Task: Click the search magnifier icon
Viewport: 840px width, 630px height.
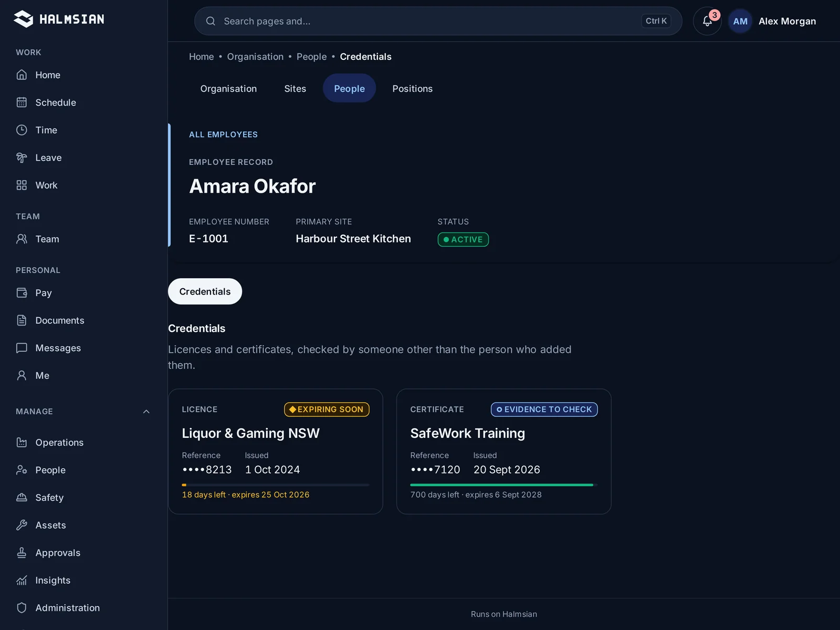Action: [x=211, y=21]
